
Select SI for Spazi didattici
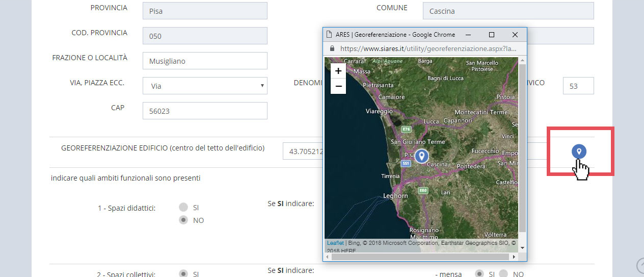pyautogui.click(x=183, y=207)
